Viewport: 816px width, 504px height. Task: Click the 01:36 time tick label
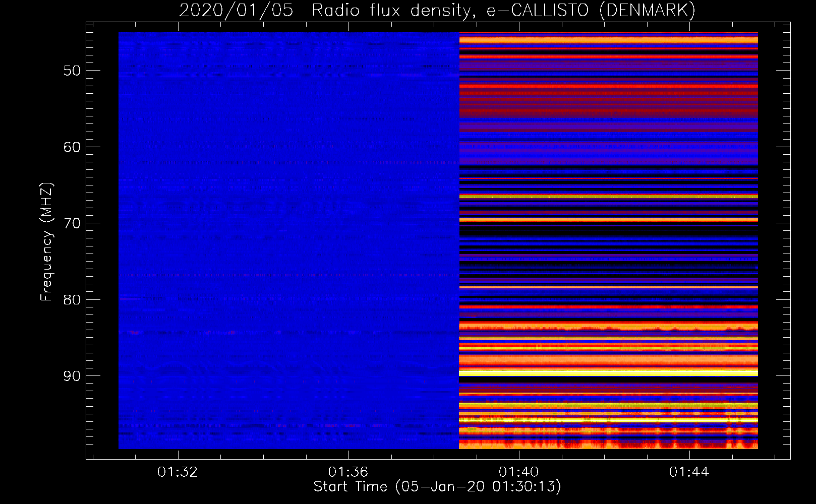click(x=348, y=472)
